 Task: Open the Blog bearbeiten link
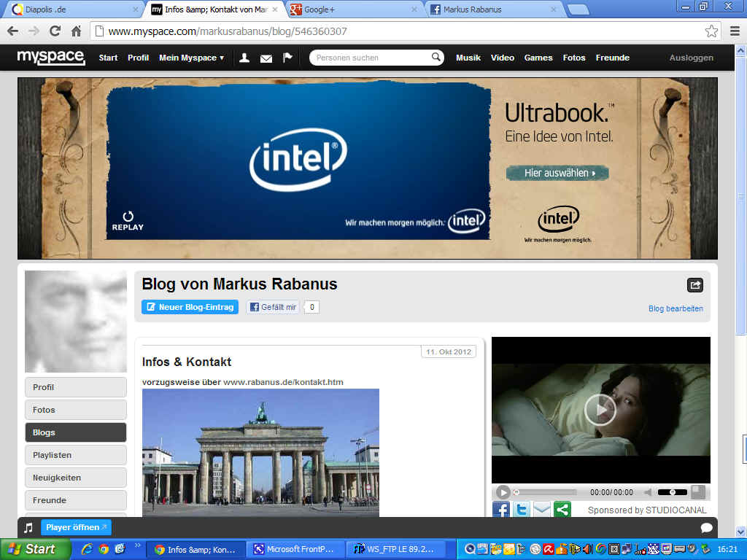[676, 308]
